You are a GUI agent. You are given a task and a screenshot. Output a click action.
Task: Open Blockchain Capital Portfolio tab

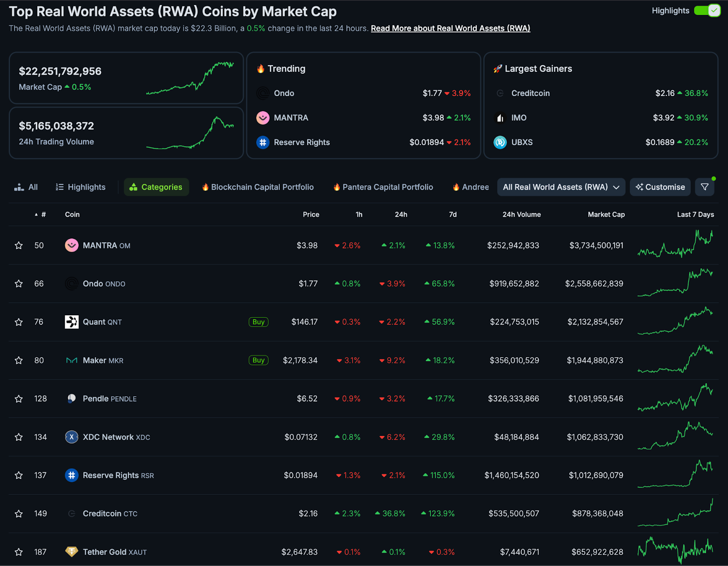click(x=258, y=187)
